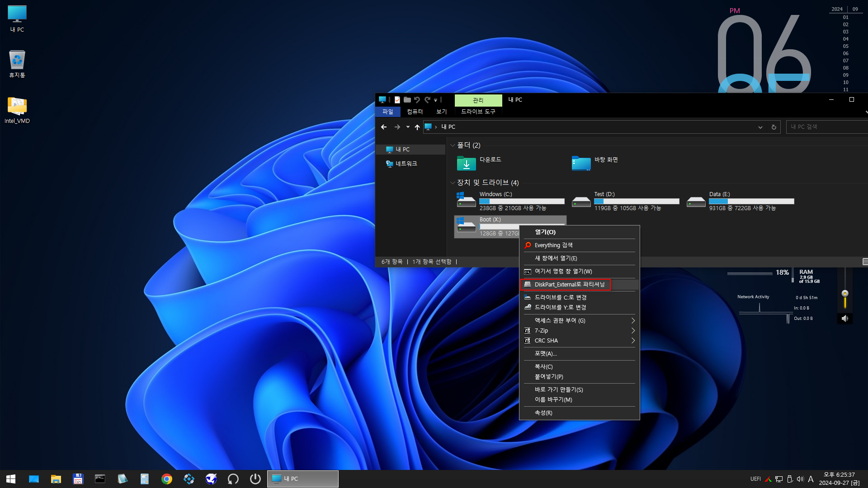Mute the desktop widget speaker icon
The width and height of the screenshot is (868, 488).
845,319
